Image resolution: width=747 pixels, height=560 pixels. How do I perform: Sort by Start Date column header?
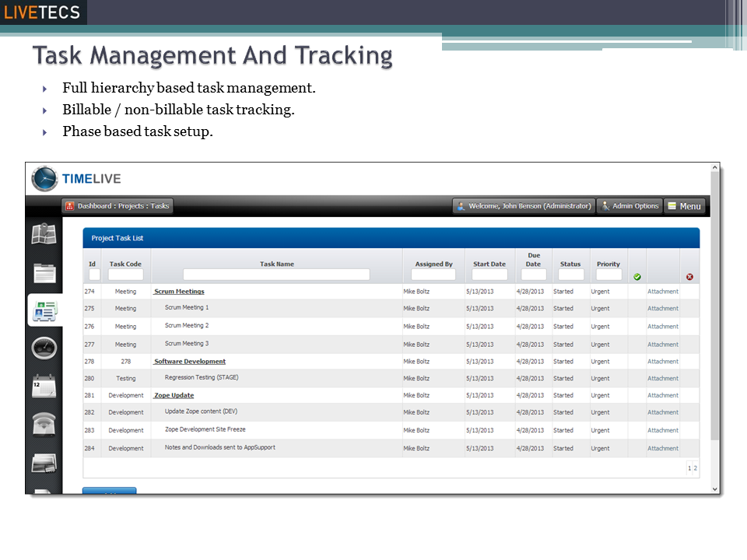(489, 264)
